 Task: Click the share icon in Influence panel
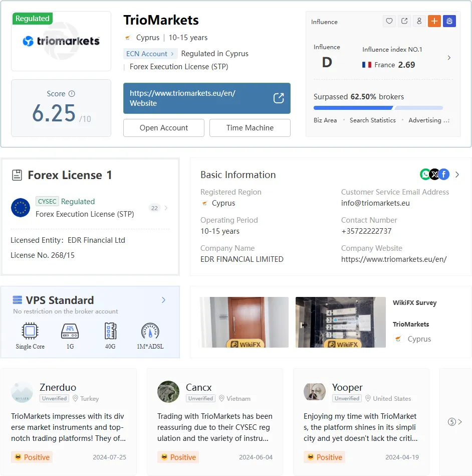point(404,21)
